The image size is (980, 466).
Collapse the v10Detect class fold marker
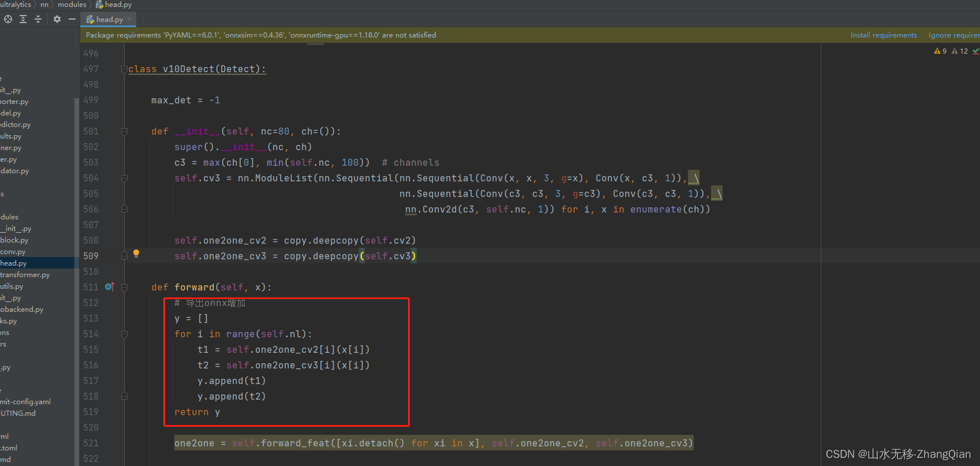(124, 69)
